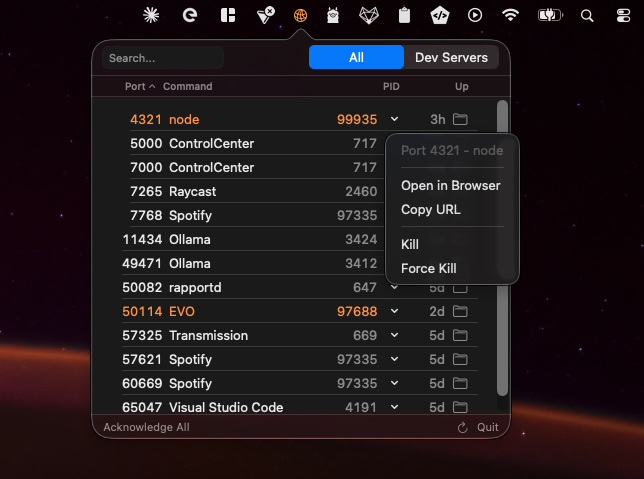
Task: Open the Wi-Fi status menu
Action: pos(510,16)
